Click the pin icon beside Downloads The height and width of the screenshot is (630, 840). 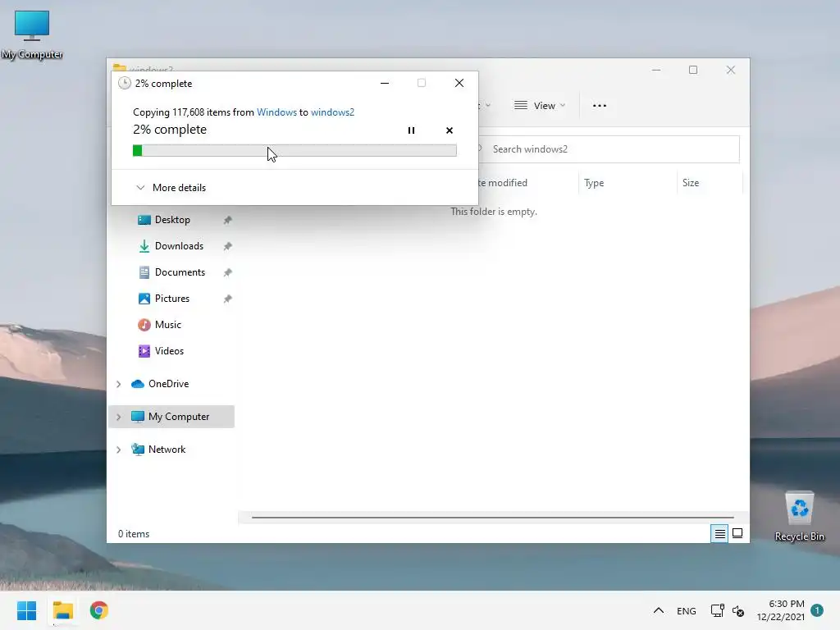click(228, 246)
